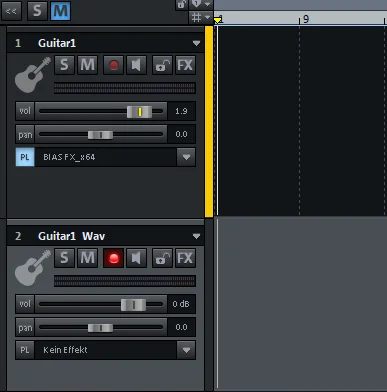Toggle the global Mute button in the top bar

click(60, 11)
